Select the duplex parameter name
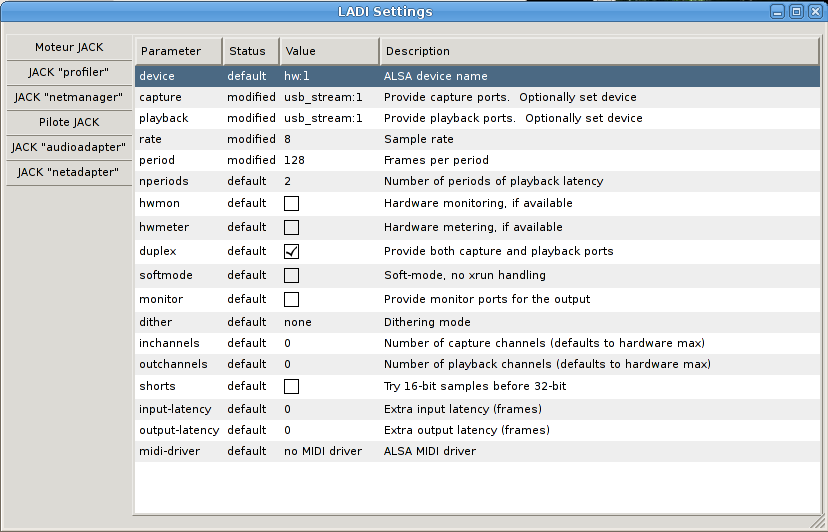Screen dimensions: 828x532 157,251
